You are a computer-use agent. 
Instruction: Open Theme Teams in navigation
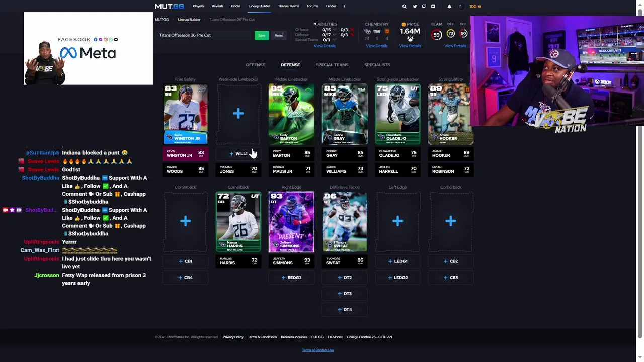click(288, 6)
